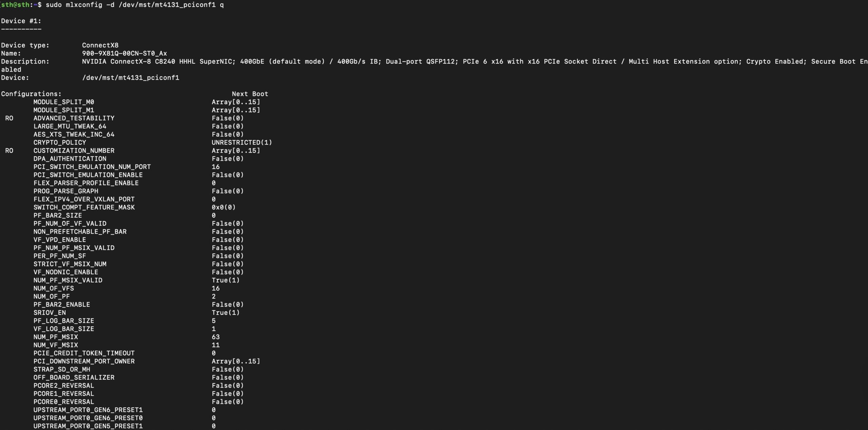Click the ConnectX8 device type value
Image resolution: width=868 pixels, height=430 pixels.
coord(100,45)
